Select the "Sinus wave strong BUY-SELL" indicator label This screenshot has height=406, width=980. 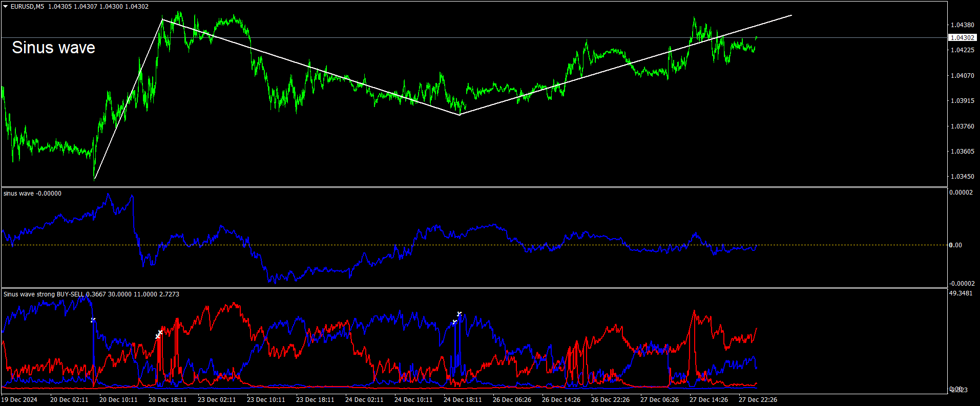[44, 294]
